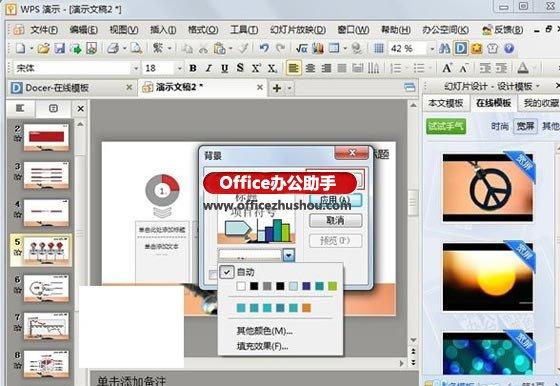Click the New document icon

(x=20, y=49)
